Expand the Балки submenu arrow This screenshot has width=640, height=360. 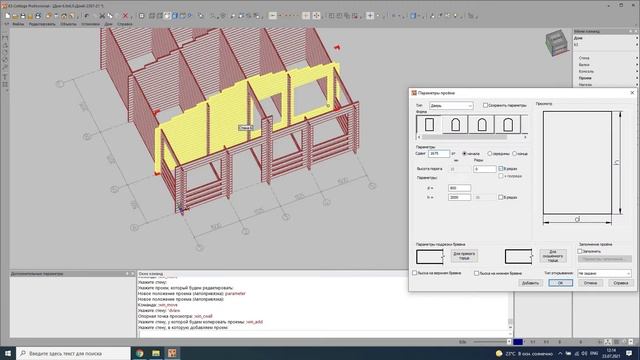tap(637, 64)
